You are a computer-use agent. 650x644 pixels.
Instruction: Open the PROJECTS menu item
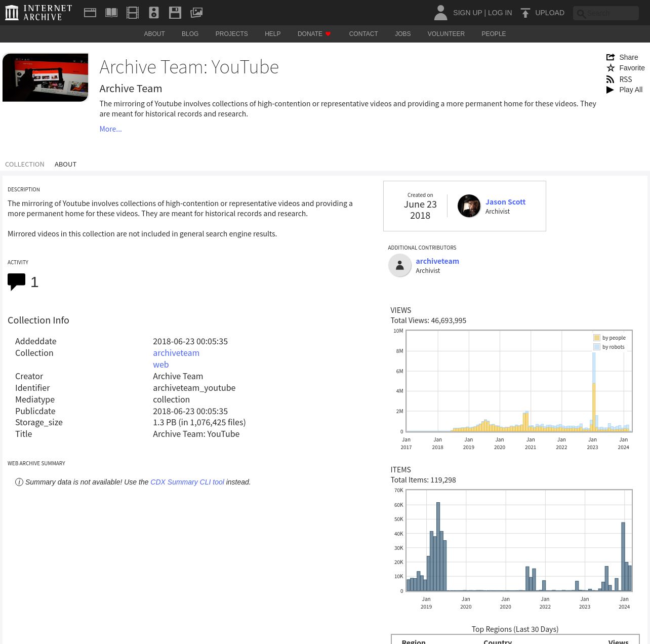(232, 34)
